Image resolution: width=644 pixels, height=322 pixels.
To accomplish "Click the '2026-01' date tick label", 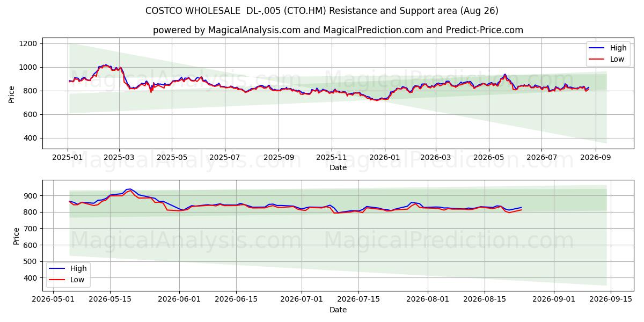I will 384,158.
